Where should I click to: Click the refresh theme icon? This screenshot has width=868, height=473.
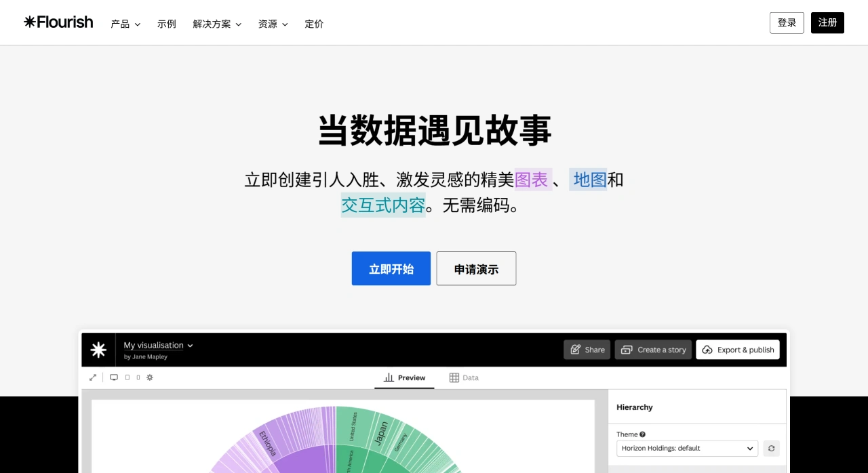coord(771,448)
